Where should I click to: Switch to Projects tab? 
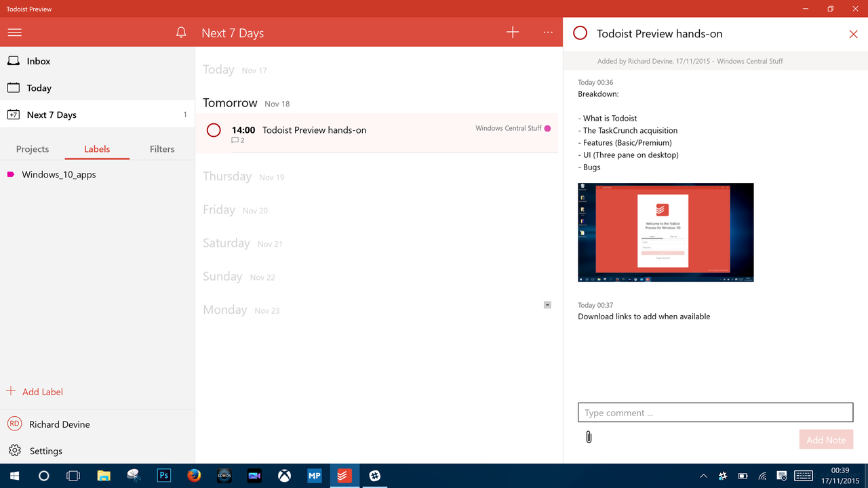pos(33,149)
